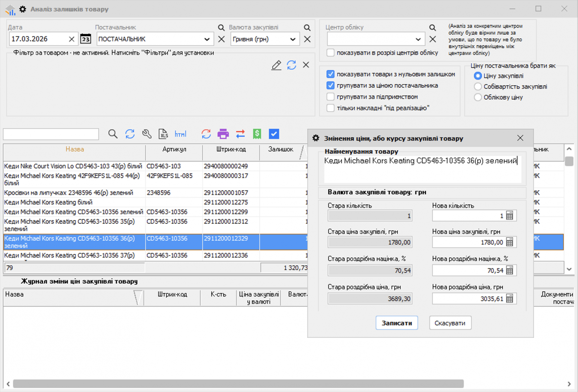Open the 'Центр обліку' dropdown
Image resolution: width=578 pixels, height=392 pixels.
[x=418, y=39]
